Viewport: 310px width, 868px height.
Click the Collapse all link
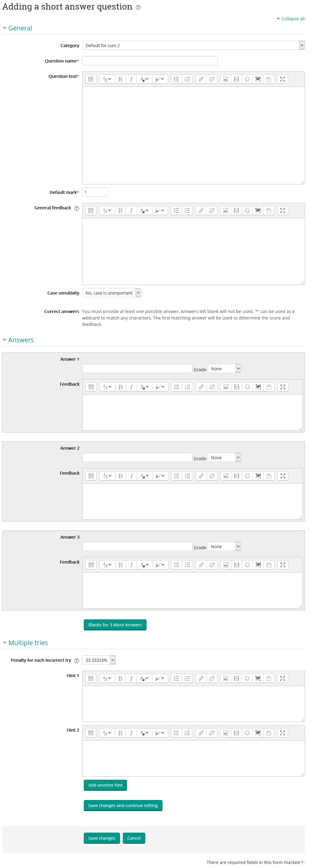pos(292,19)
